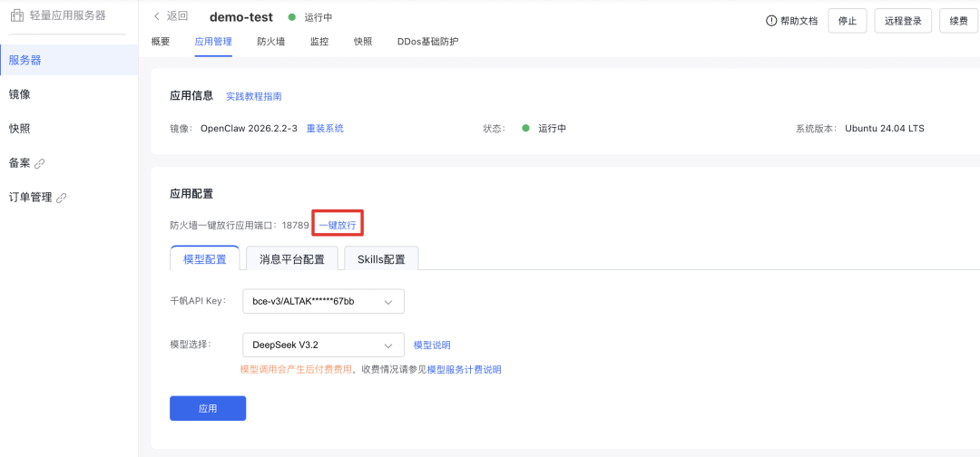
Task: Switch to the 防火墙 tab
Action: (270, 42)
